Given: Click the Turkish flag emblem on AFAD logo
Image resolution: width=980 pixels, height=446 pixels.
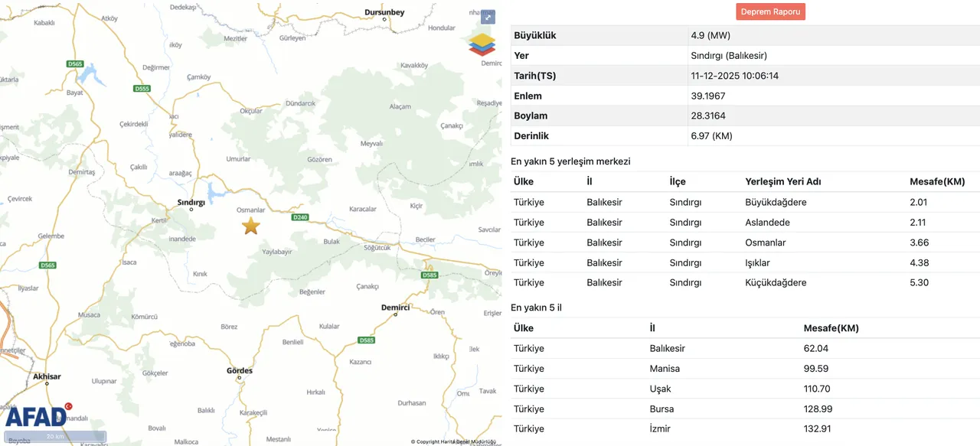Looking at the screenshot, I should click(x=70, y=408).
